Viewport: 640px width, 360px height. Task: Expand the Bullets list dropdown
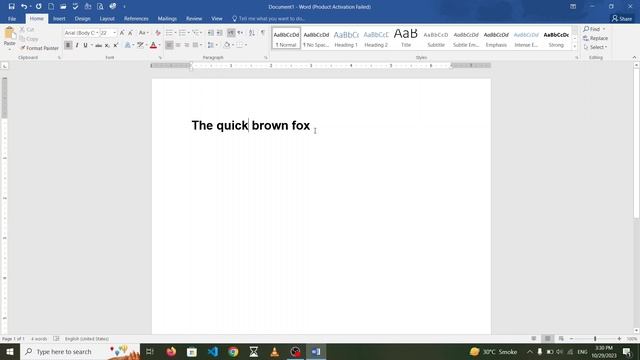point(176,33)
